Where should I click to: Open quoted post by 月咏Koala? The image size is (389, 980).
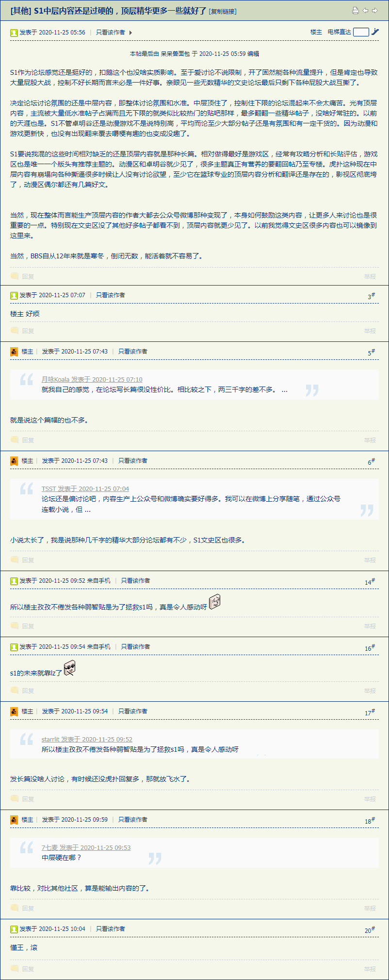(x=92, y=379)
